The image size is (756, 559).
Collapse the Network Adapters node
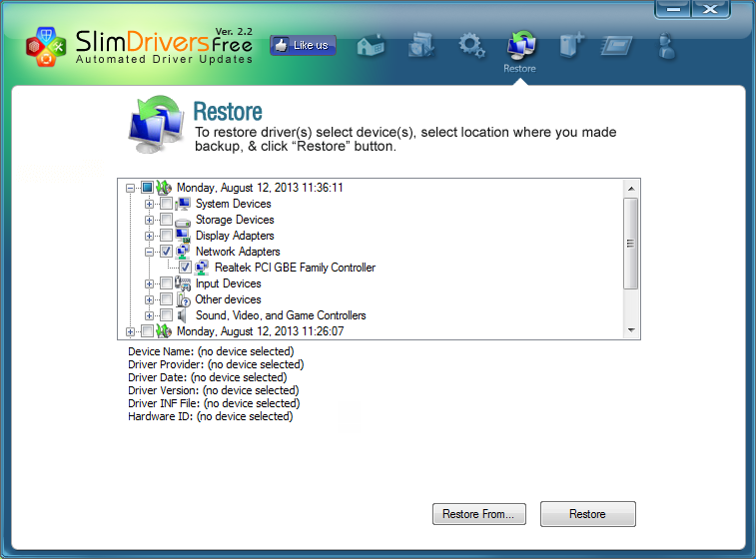point(149,252)
